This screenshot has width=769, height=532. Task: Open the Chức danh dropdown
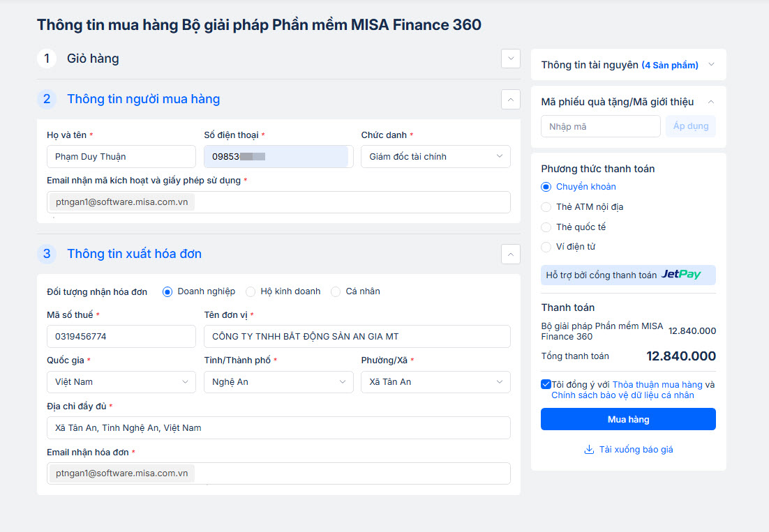coord(435,157)
